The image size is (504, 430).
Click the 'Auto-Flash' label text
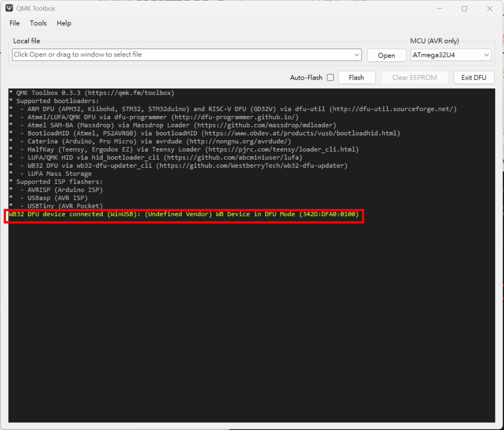306,78
